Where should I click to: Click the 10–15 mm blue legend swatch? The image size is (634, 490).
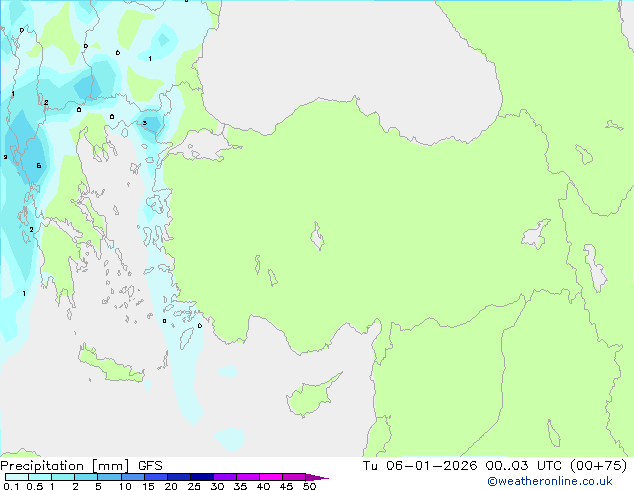tap(133, 477)
